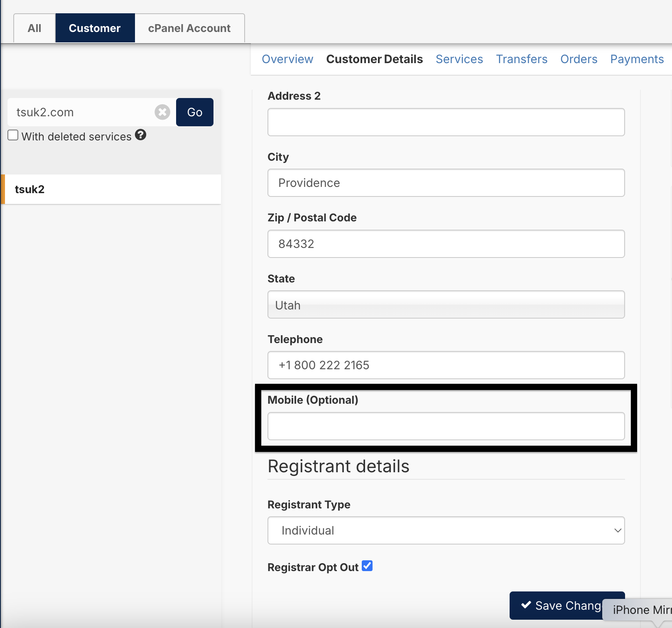Screen dimensions: 672x628
Task: Open the Transfers section
Action: (522, 59)
